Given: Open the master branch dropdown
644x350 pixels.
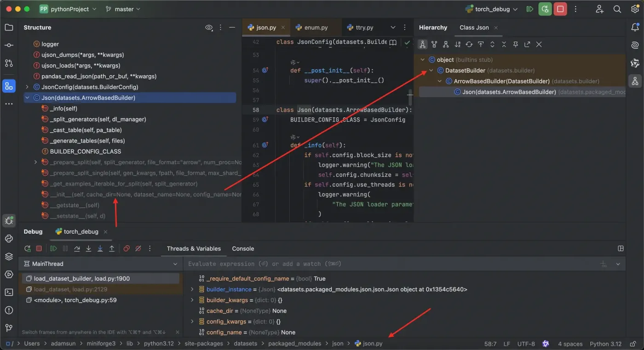Looking at the screenshot, I should pos(123,9).
